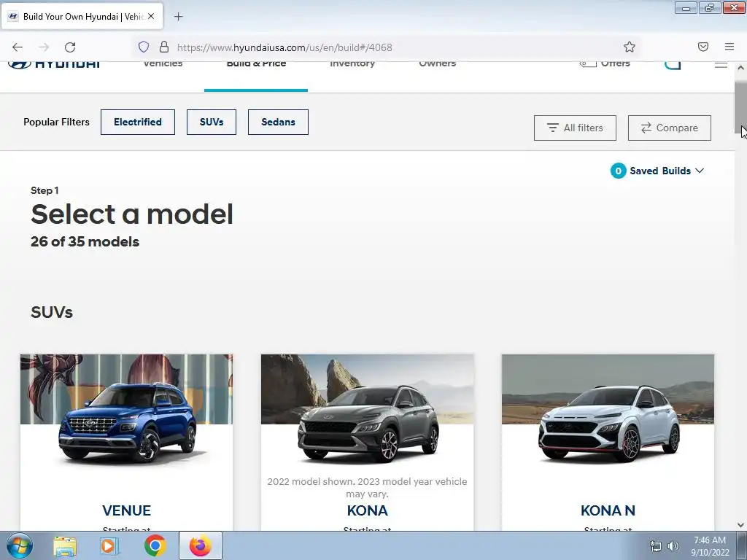Close the Build Your Own Hyundai tab
Screen dimensions: 747x560
[151, 16]
